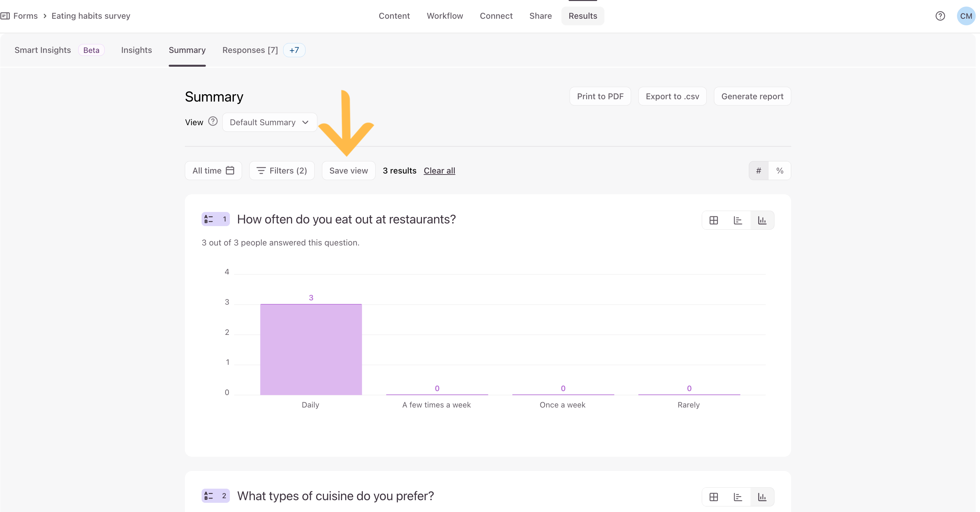Click the Export to .csv button

pos(672,97)
